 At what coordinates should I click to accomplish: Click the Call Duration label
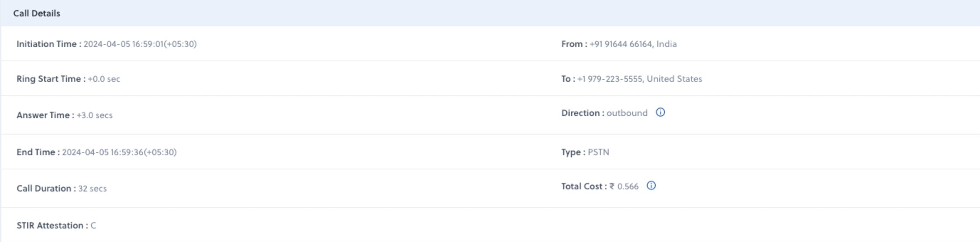[46, 189]
